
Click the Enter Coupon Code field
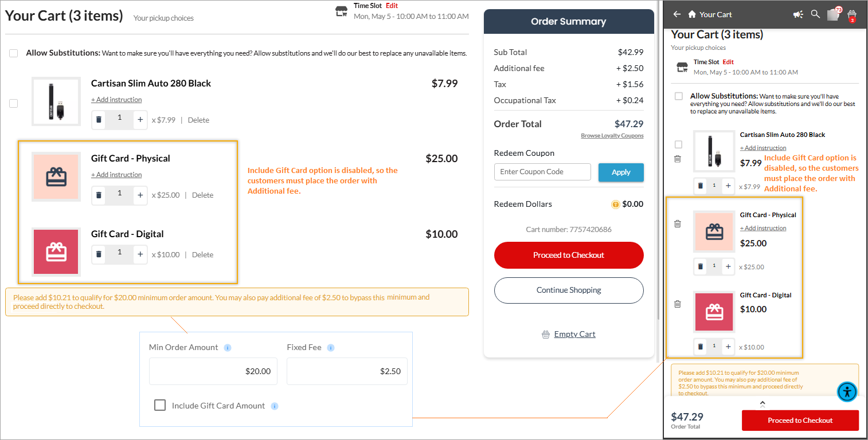tap(542, 172)
